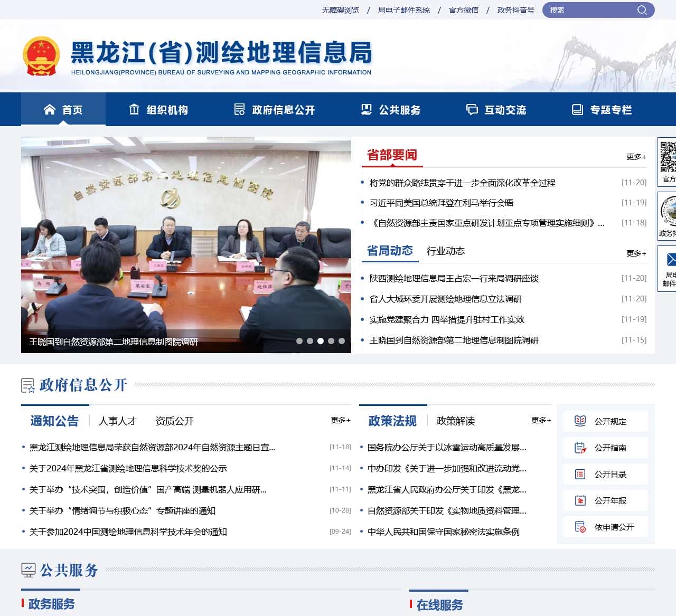676x616 pixels.
Task: Click the email envelope icon in right sidebar
Action: [x=671, y=260]
